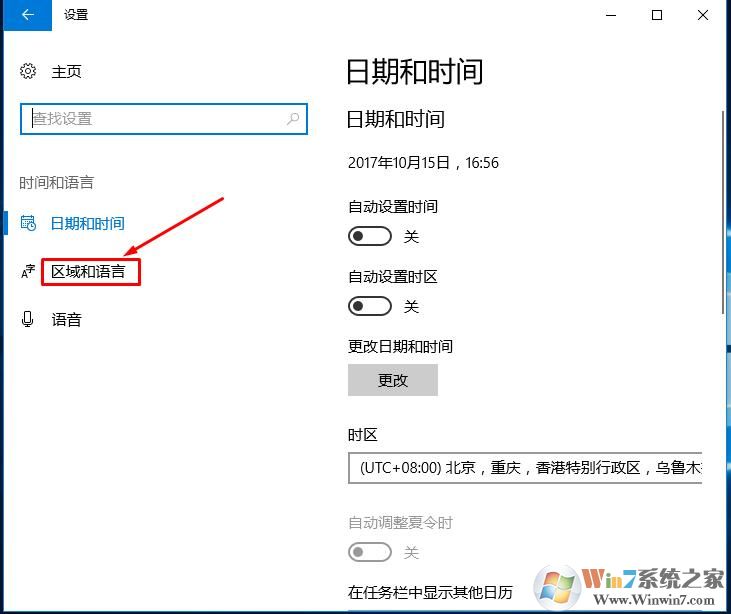Open 日期和时间 sidebar item
This screenshot has width=731, height=614.
click(x=87, y=224)
